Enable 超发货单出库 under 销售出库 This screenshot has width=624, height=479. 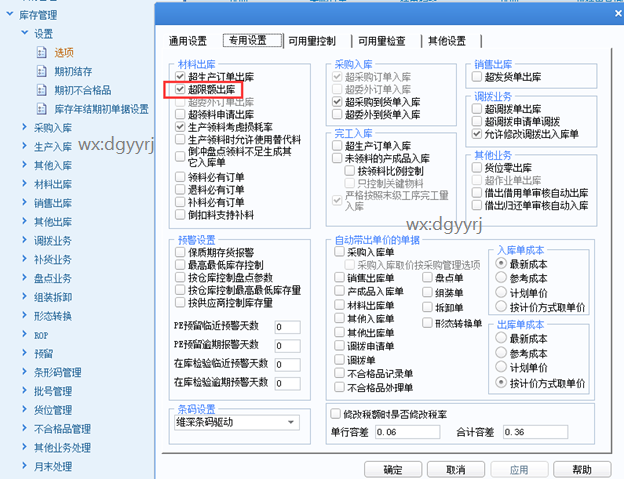click(x=477, y=76)
